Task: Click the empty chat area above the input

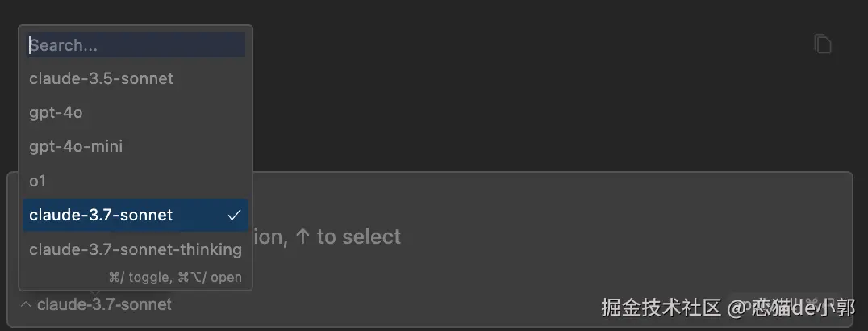Action: [x=524, y=97]
